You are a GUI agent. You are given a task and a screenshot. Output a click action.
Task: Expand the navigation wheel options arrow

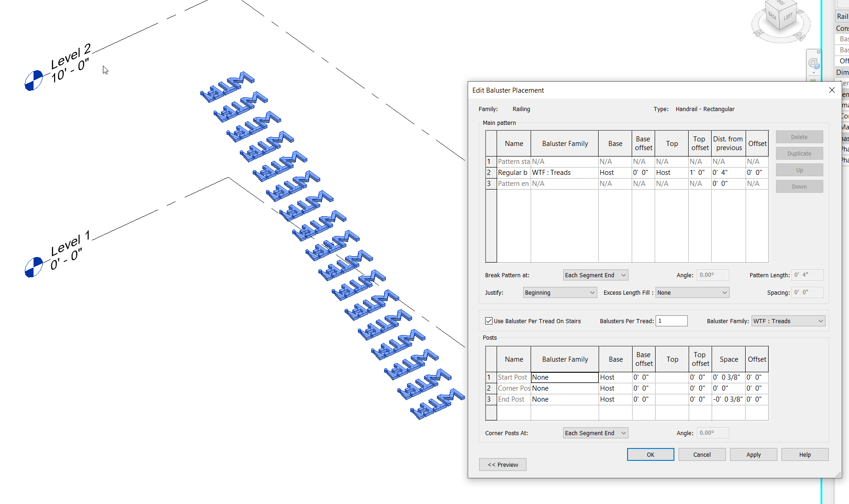pyautogui.click(x=814, y=73)
